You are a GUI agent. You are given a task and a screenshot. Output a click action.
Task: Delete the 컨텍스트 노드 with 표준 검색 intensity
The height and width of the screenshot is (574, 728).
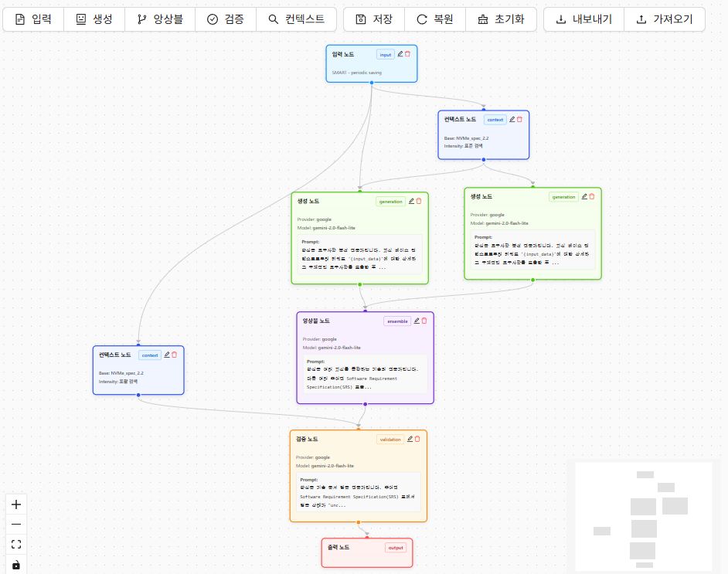(x=519, y=119)
